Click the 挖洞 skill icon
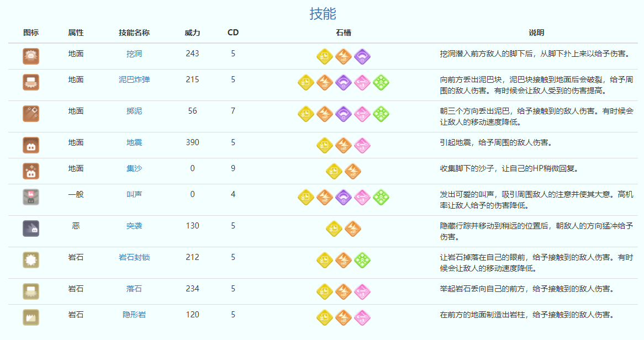The width and height of the screenshot is (644, 340). point(31,56)
